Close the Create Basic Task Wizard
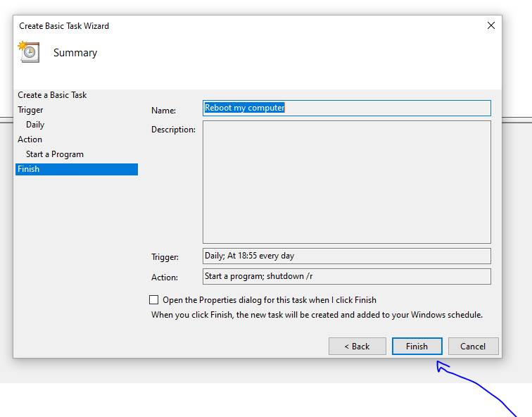Image resolution: width=532 pixels, height=417 pixels. [x=490, y=25]
